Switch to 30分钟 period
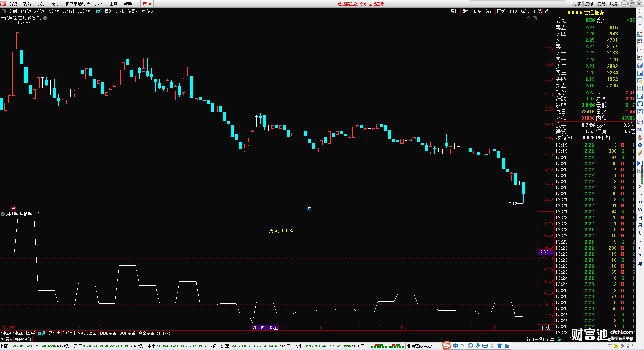The width and height of the screenshot is (644, 350). tap(68, 11)
